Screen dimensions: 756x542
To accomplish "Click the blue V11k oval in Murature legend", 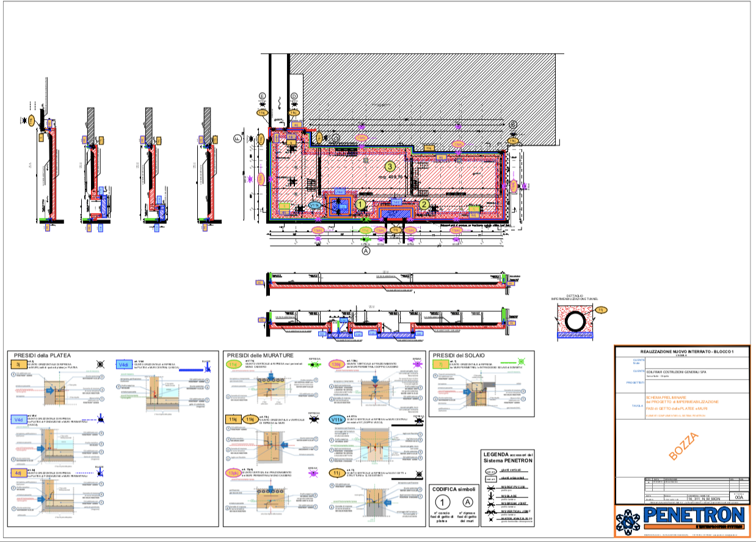I will click(337, 419).
